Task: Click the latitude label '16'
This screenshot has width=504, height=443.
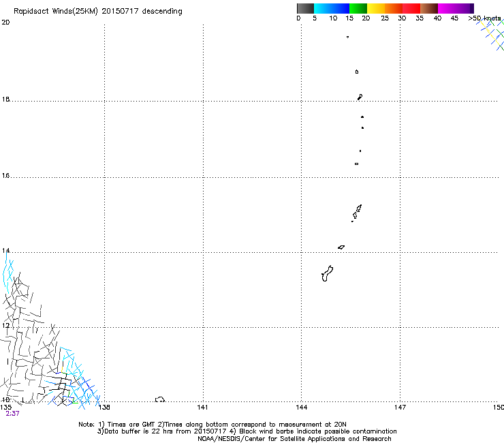Action: [5, 176]
